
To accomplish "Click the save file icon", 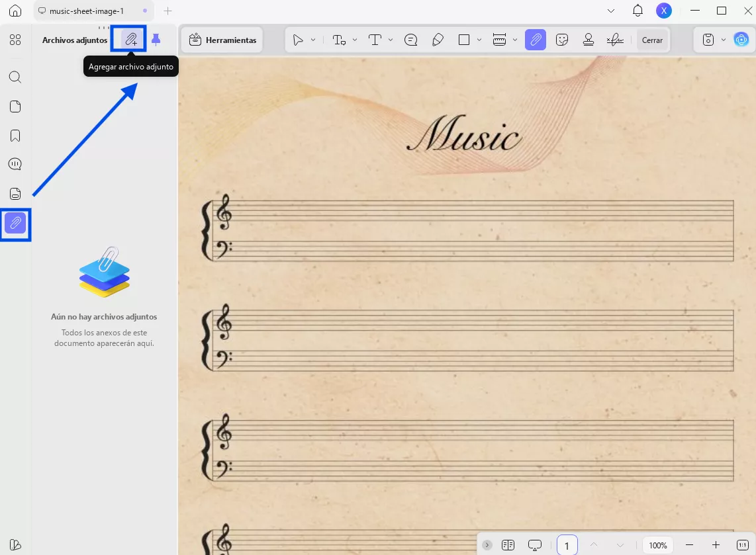I will (x=708, y=40).
